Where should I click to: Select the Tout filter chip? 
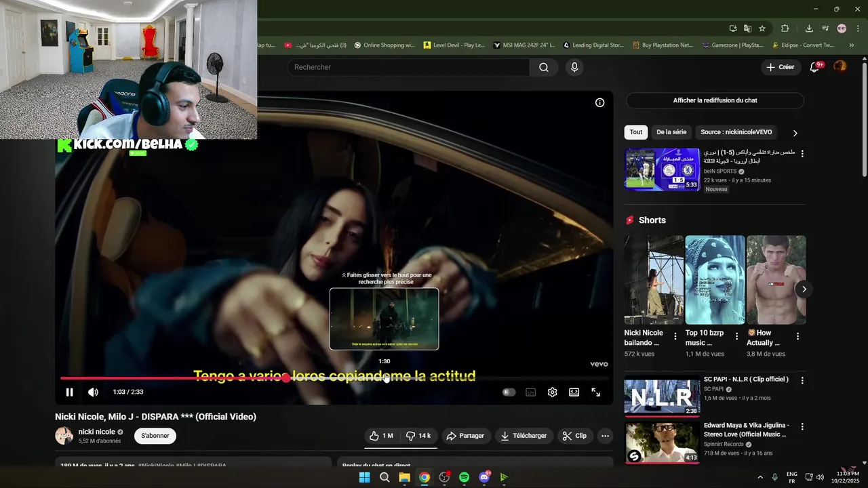point(636,132)
